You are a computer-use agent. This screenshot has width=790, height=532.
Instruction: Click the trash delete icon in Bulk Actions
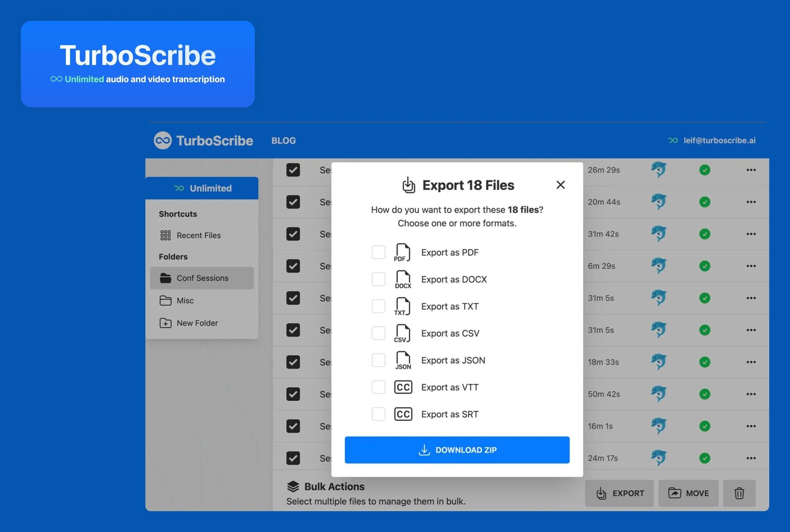click(739, 493)
